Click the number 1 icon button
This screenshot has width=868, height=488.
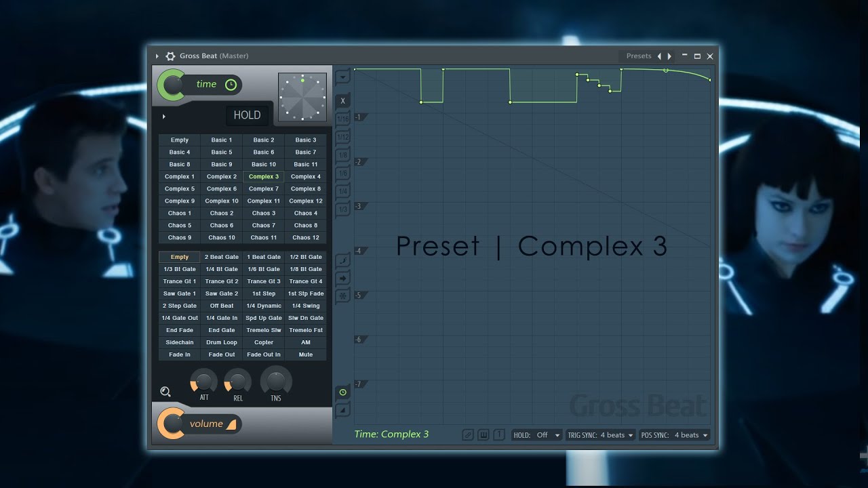point(499,435)
